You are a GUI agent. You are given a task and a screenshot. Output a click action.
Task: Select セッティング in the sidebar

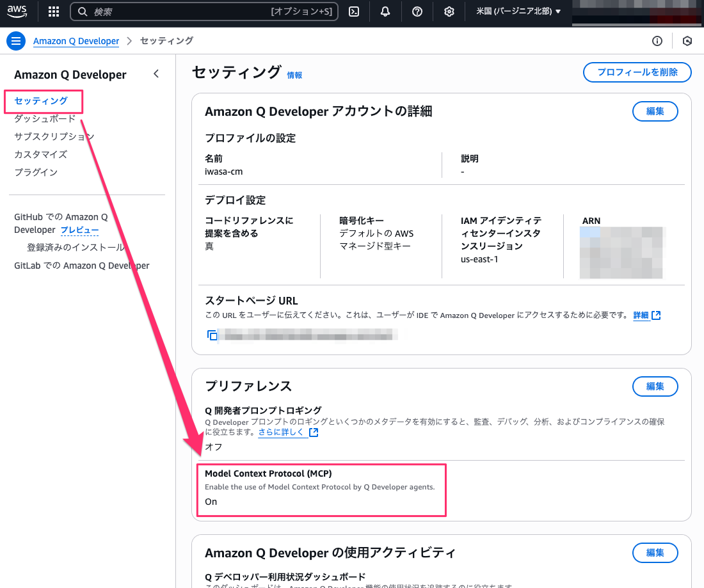click(41, 100)
